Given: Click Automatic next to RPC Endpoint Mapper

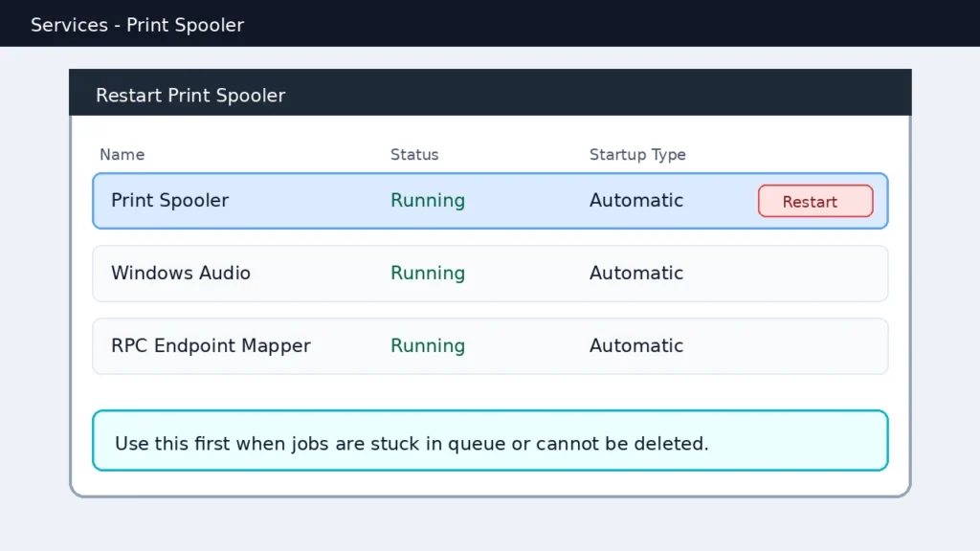Looking at the screenshot, I should coord(635,345).
